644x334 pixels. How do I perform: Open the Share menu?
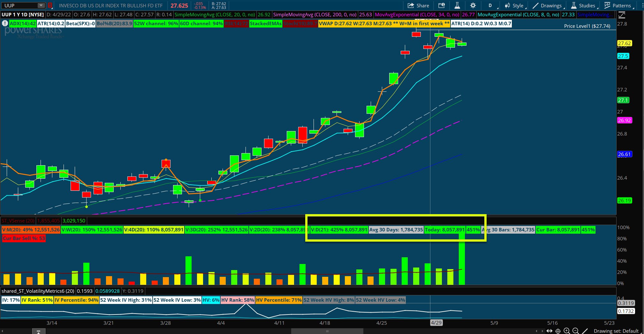418,5
